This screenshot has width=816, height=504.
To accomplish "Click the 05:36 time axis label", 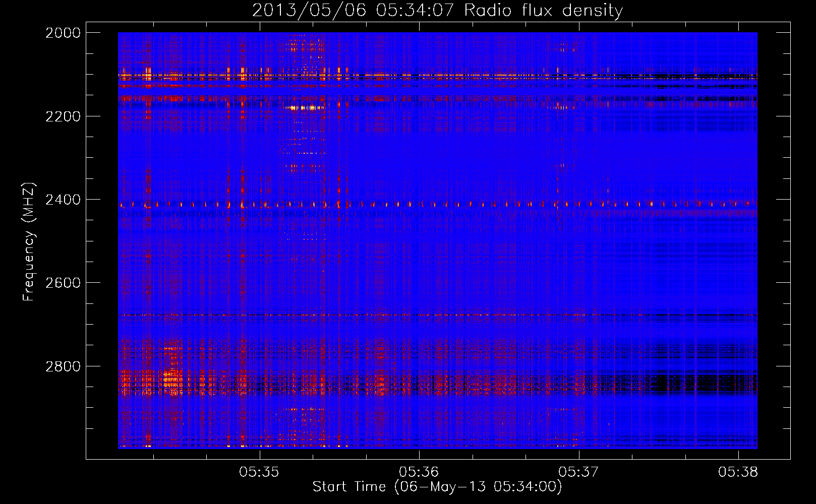I will [419, 472].
